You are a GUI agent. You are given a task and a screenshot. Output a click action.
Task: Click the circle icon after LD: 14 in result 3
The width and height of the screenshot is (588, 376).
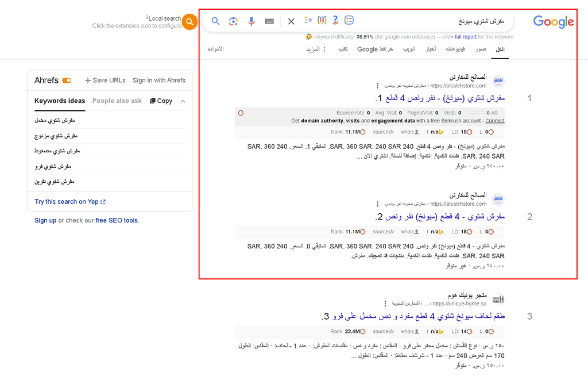point(470,332)
